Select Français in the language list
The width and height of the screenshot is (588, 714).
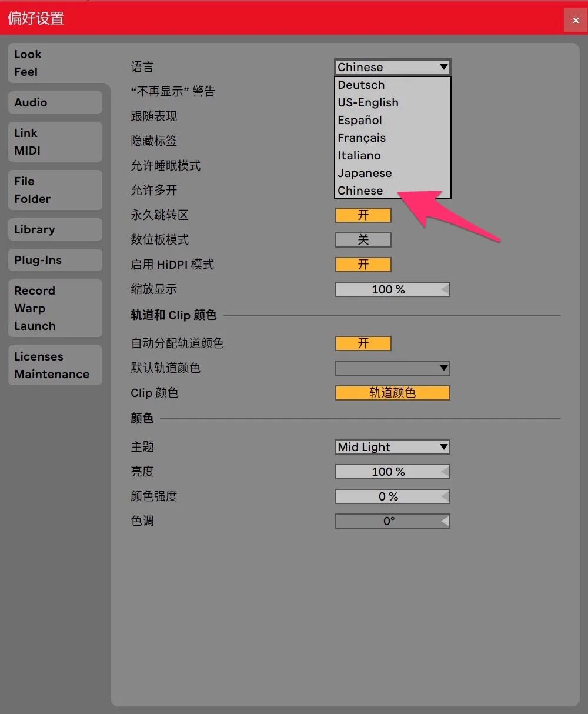(x=393, y=138)
